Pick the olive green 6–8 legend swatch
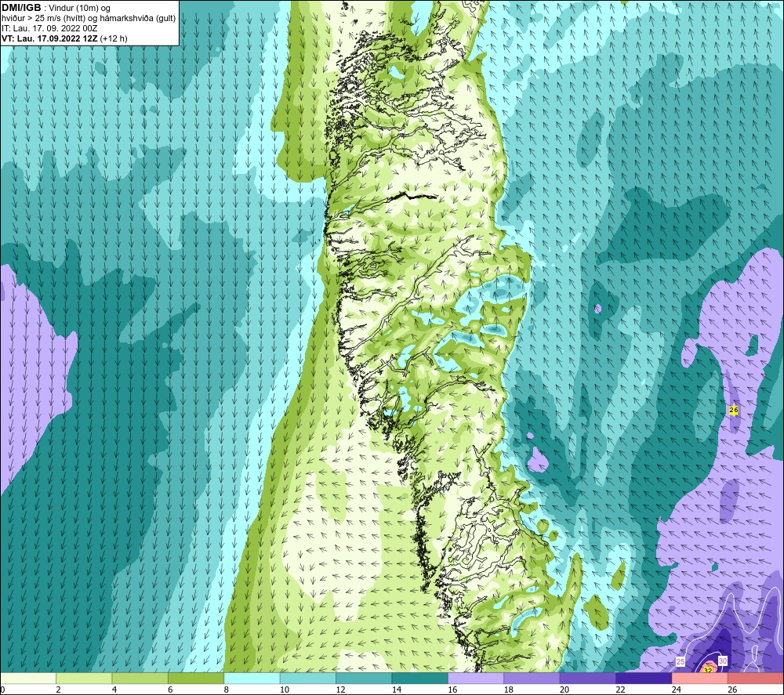Viewport: 784px width, 695px height. click(x=196, y=679)
